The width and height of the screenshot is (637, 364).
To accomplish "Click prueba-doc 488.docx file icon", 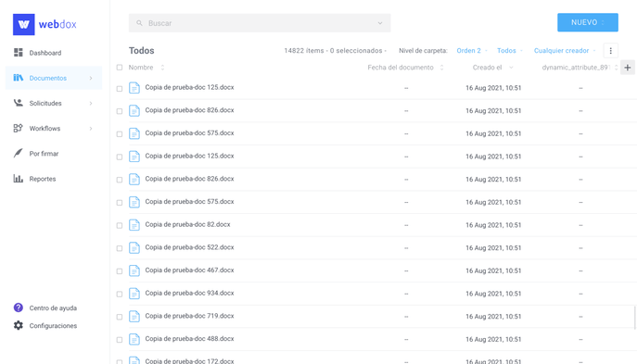I will tap(134, 339).
